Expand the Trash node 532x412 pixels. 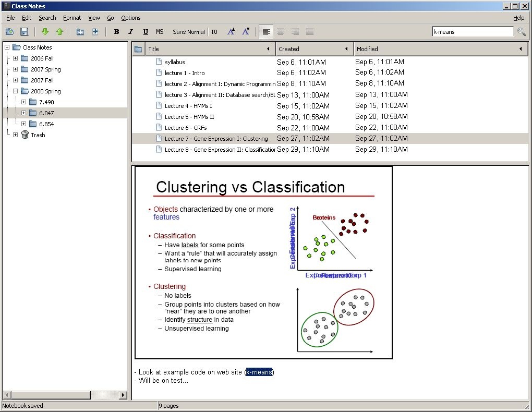[15, 135]
